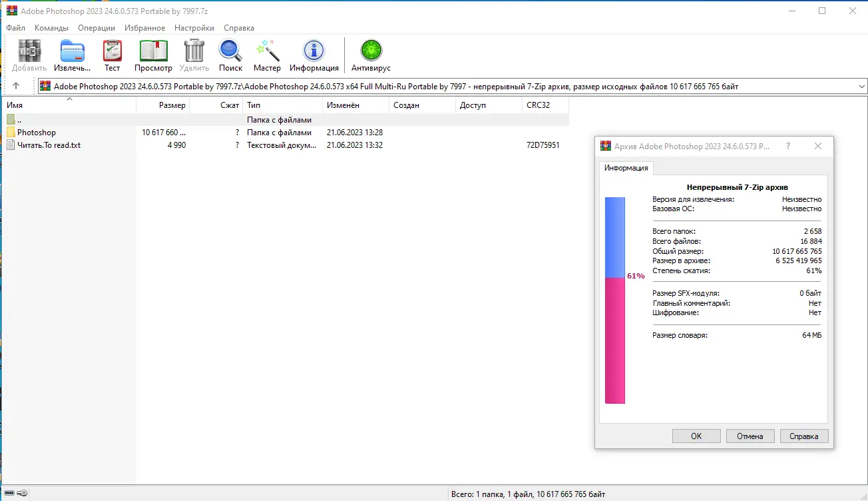Navigate up one folder level with arrow icon
Image resolution: width=868 pixels, height=501 pixels.
[15, 85]
